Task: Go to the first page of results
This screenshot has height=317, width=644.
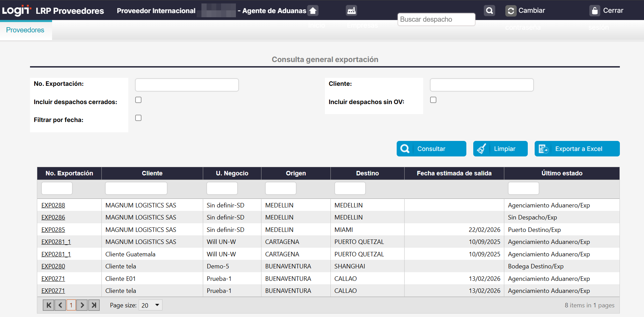Action: [x=48, y=305]
